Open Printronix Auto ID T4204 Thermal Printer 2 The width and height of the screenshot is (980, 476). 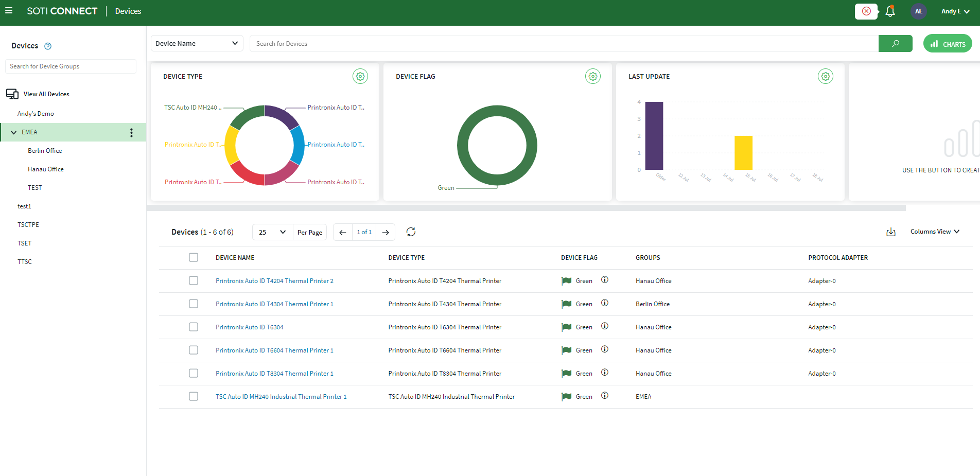(x=274, y=281)
